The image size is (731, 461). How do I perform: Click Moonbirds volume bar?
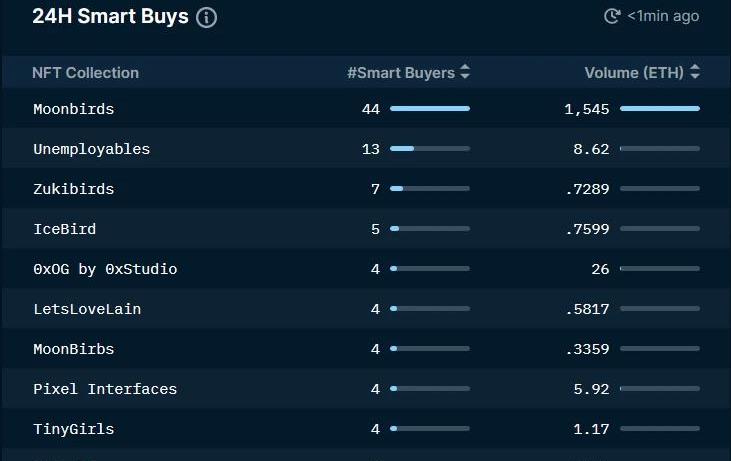tap(660, 109)
